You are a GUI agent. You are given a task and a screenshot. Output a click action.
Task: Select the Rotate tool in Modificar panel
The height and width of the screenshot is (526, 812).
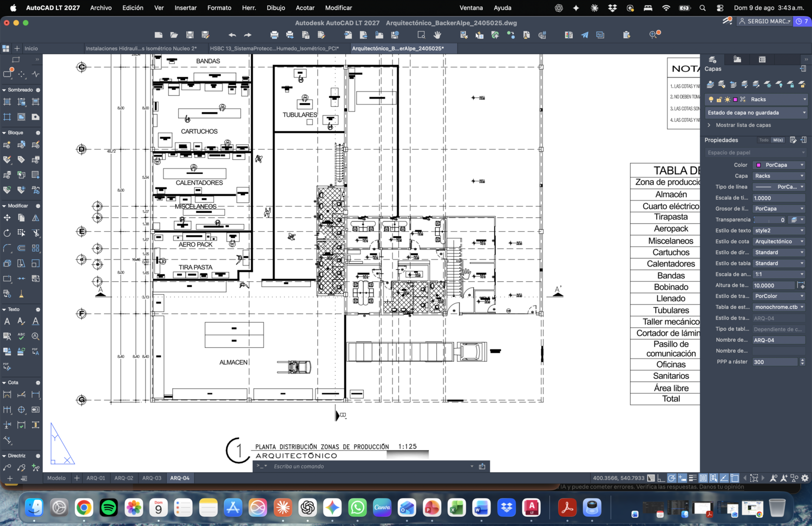[x=7, y=233]
